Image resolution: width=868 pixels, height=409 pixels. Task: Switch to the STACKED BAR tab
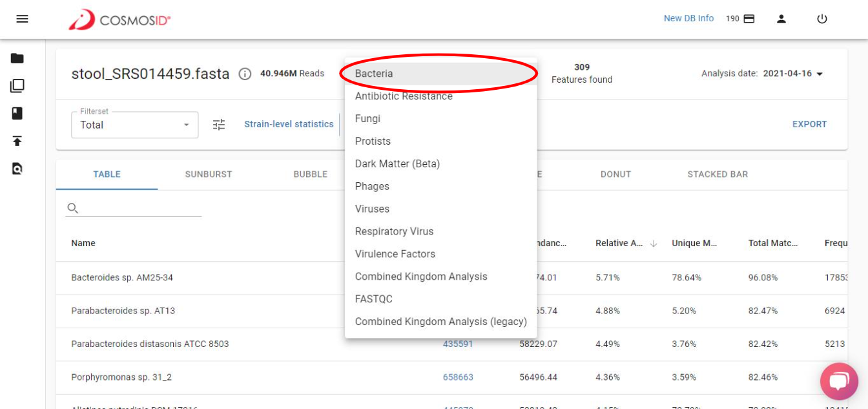[718, 174]
